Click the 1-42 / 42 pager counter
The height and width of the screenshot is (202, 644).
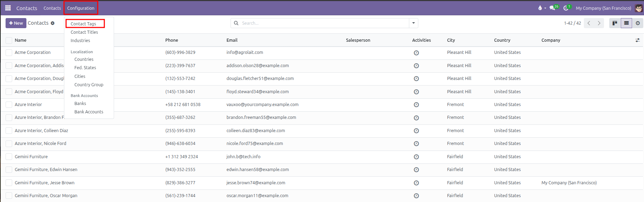tap(572, 23)
